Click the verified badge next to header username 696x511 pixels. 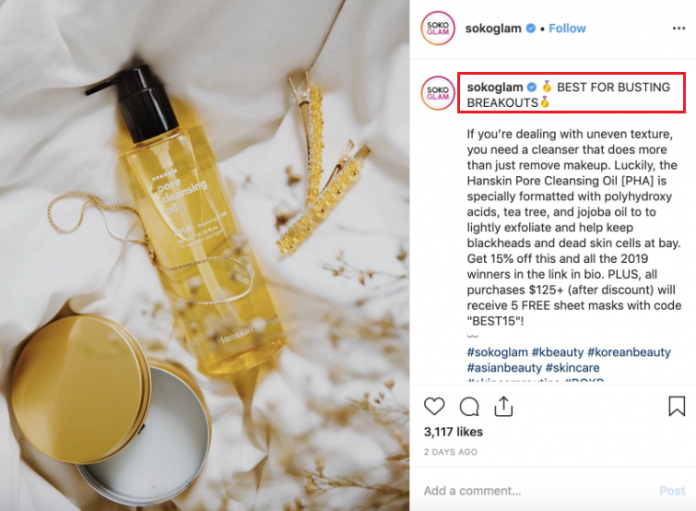pos(530,28)
